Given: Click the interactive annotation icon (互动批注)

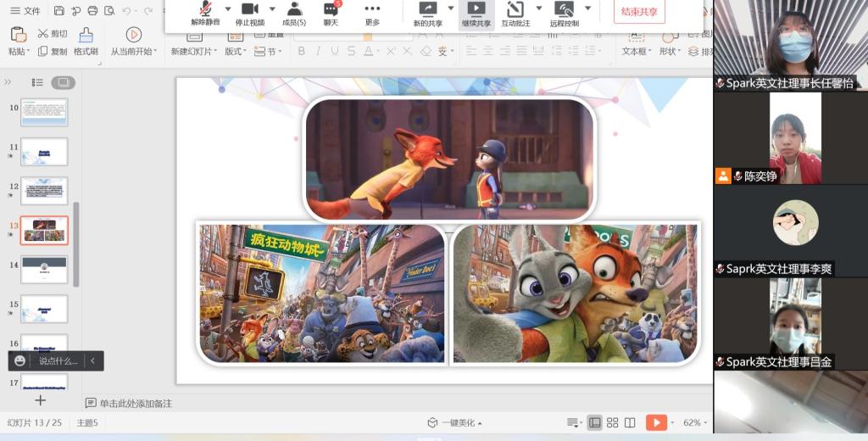Looking at the screenshot, I should (x=515, y=9).
